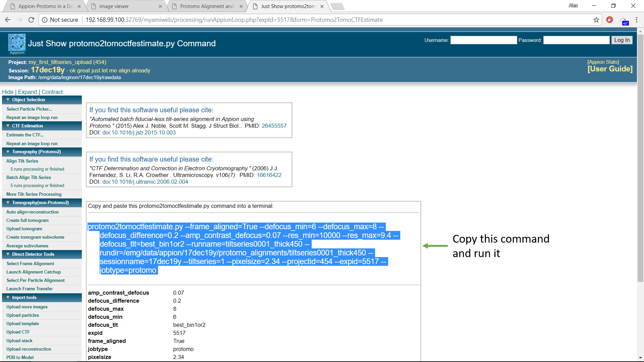Open Upload CTF item
Viewport: 644px width, 362px height.
(x=18, y=332)
